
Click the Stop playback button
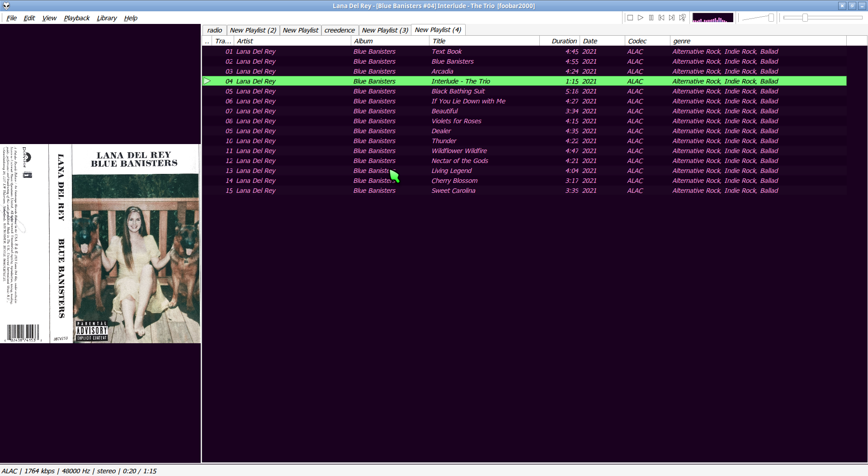click(630, 18)
